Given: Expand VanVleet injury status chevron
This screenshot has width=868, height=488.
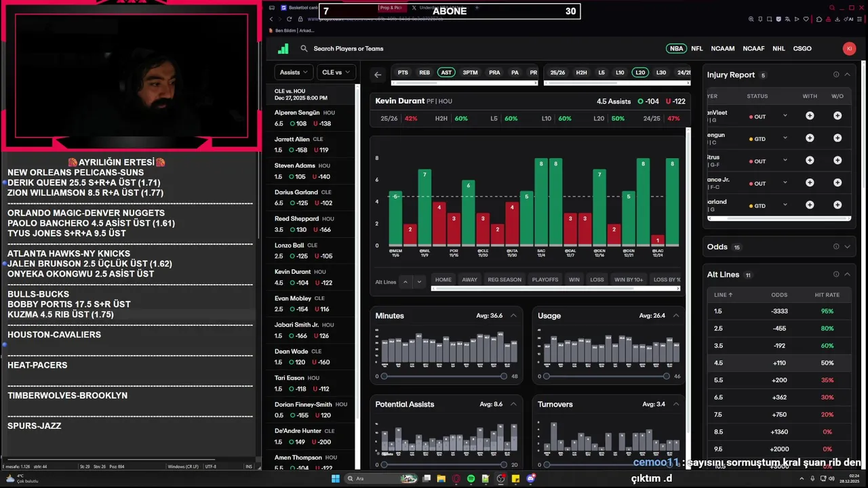Looking at the screenshot, I should click(x=785, y=116).
